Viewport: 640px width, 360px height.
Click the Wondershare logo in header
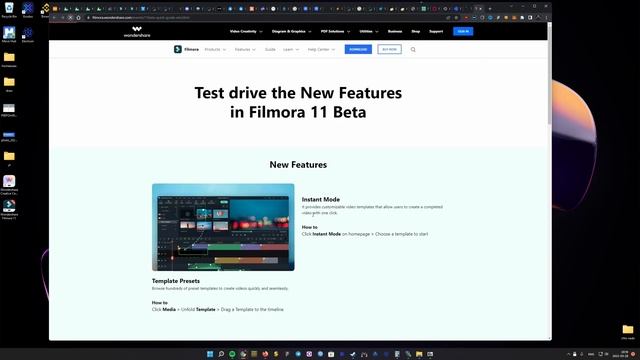tap(137, 31)
